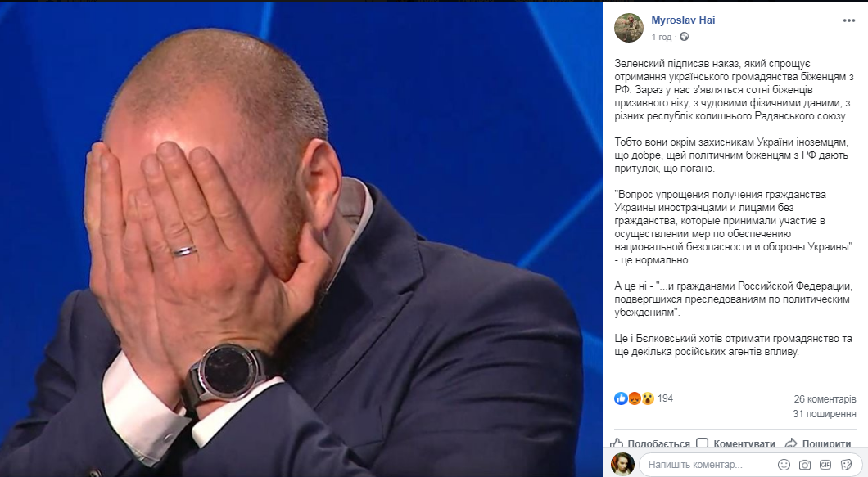Image resolution: width=868 pixels, height=477 pixels.
Task: Click the blue like reaction icon
Action: point(621,398)
